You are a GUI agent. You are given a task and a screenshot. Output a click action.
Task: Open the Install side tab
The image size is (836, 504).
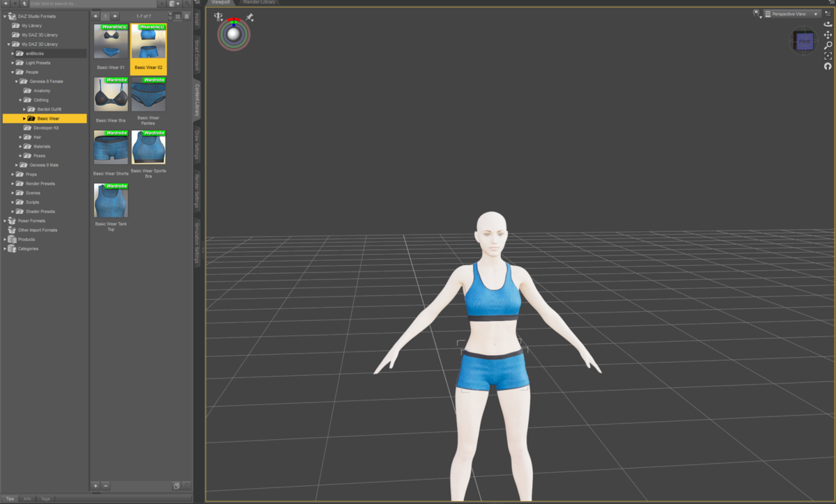[x=197, y=19]
